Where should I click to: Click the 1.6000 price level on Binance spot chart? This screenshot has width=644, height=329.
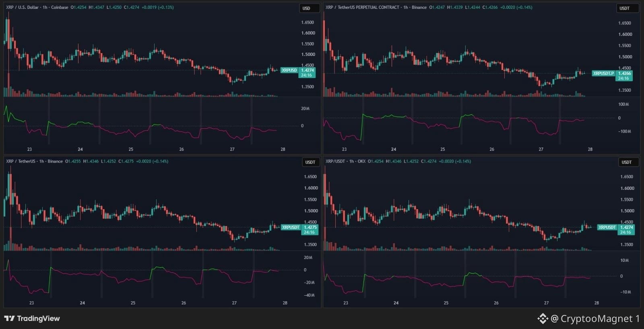coord(311,188)
